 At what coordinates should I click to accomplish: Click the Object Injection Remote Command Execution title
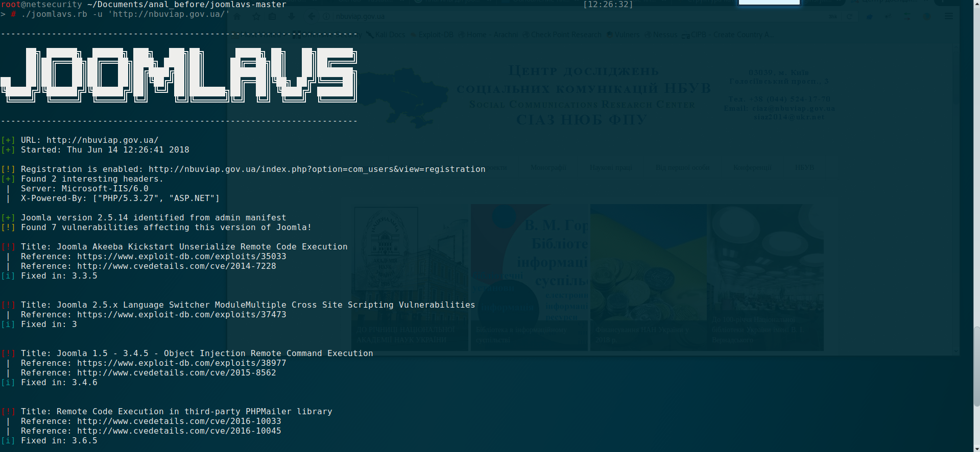click(x=197, y=353)
